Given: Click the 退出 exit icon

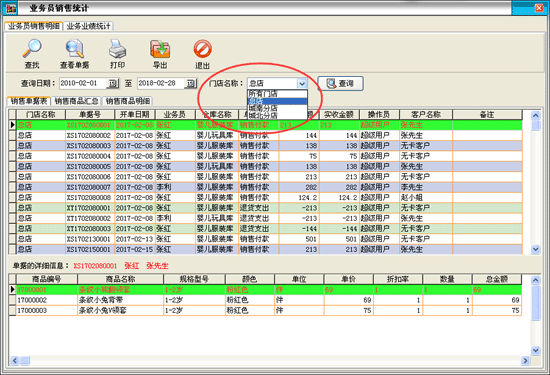Looking at the screenshot, I should coord(202,49).
